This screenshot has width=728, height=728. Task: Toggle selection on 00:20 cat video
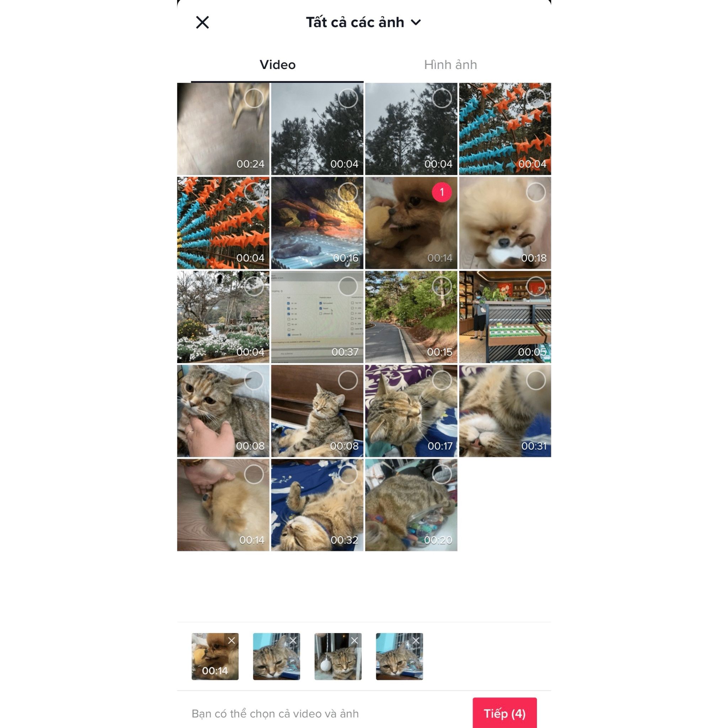(441, 473)
